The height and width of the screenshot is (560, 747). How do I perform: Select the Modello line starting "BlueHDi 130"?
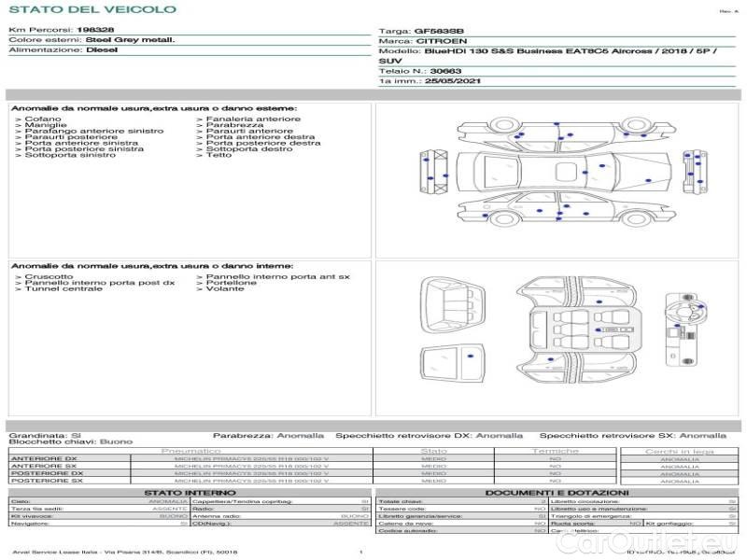click(571, 51)
